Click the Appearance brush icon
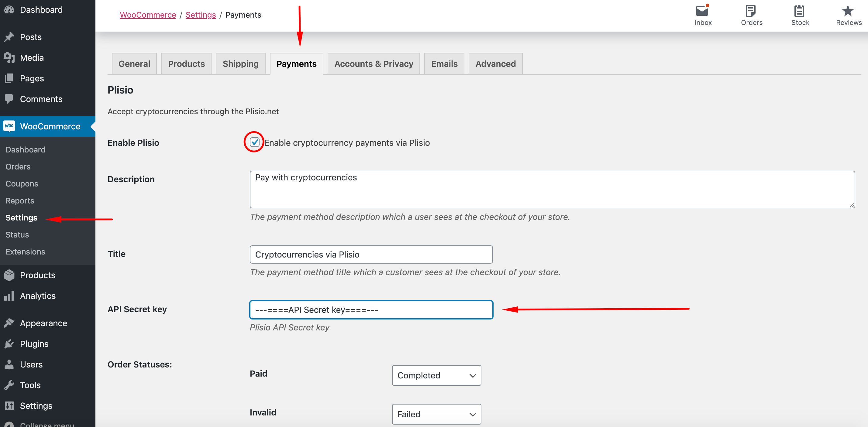Viewport: 868px width, 427px height. click(9, 323)
